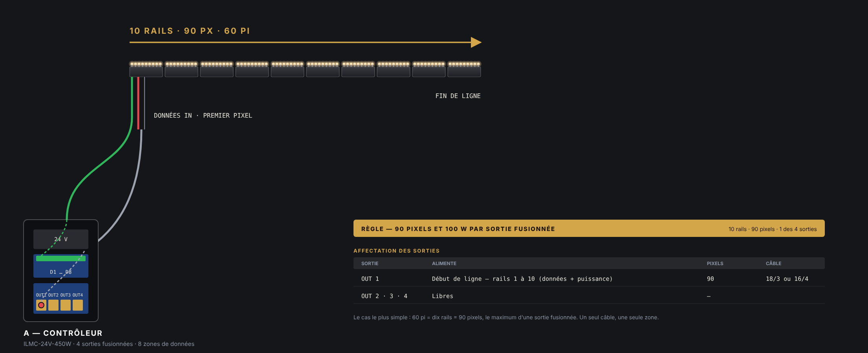868x353 pixels.
Task: Click the AFFECTATION DES SORTIES heading
Action: tap(396, 251)
